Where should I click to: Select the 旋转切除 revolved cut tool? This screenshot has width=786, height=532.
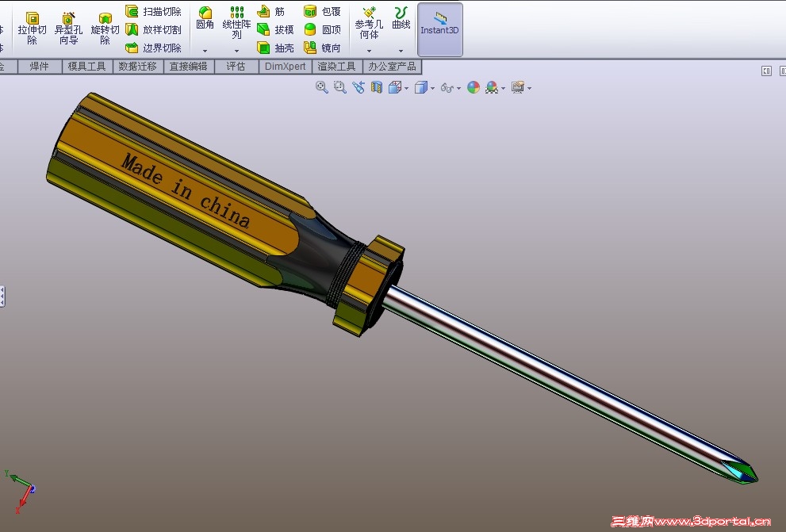pyautogui.click(x=105, y=28)
